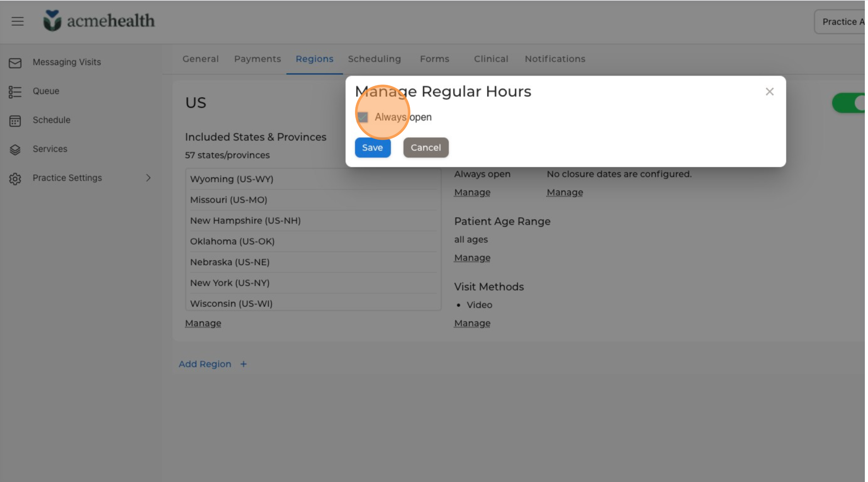868x482 pixels.
Task: Click the Services layers icon
Action: point(15,149)
